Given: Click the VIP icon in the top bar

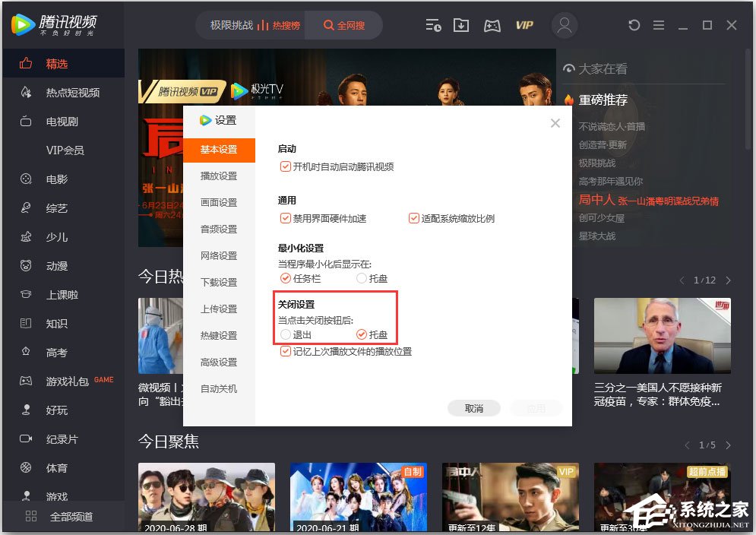Looking at the screenshot, I should pyautogui.click(x=524, y=25).
